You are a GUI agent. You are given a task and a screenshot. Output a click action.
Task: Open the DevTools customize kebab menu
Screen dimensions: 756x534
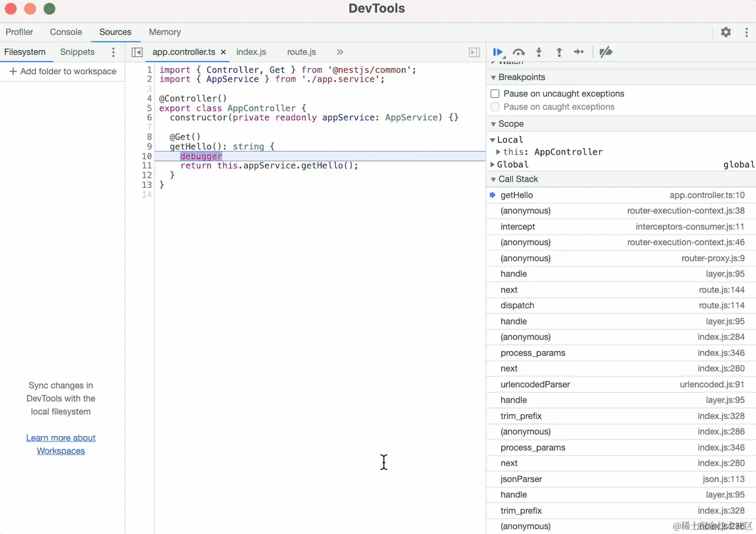[x=746, y=32]
